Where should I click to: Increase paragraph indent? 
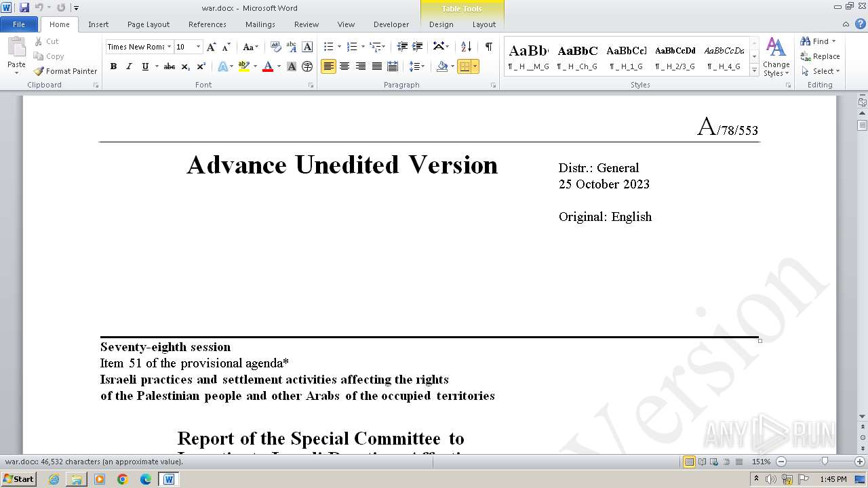coord(418,47)
